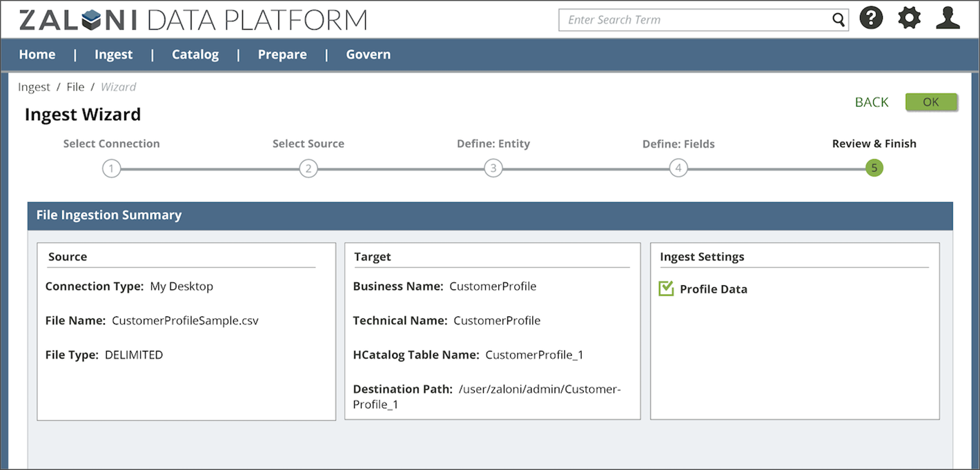Jump to step 3 Define Entity
980x470 pixels.
493,168
